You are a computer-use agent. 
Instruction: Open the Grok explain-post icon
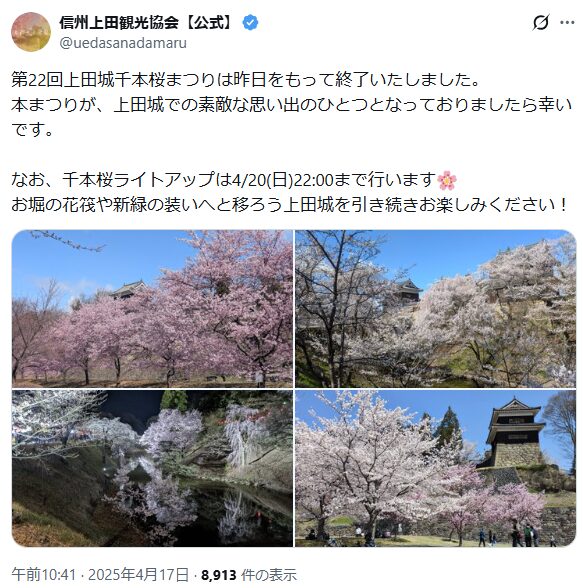[541, 22]
